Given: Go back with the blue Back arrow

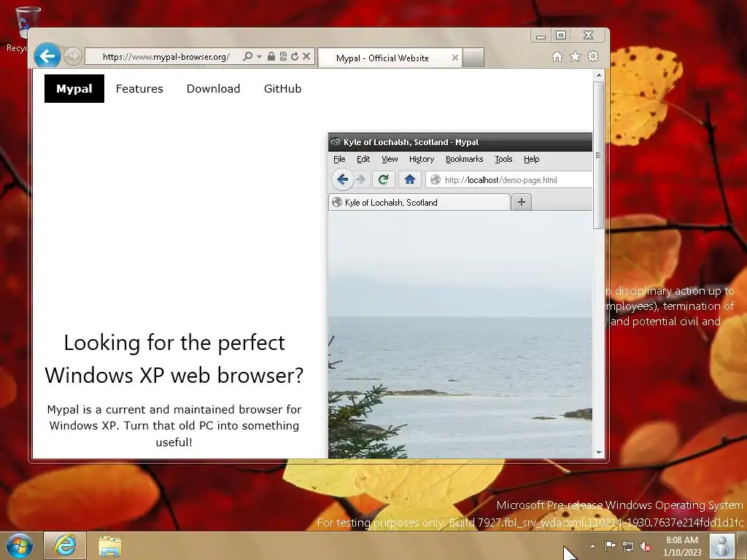Looking at the screenshot, I should (x=47, y=56).
